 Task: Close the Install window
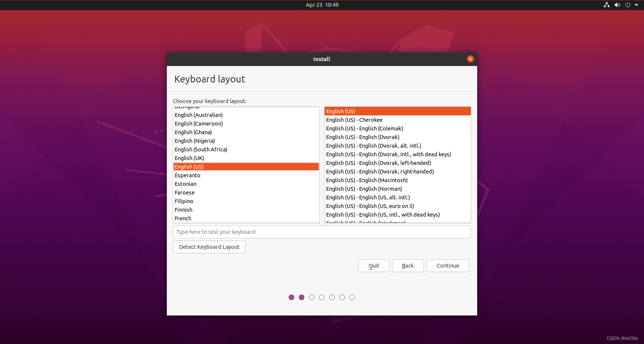pyautogui.click(x=470, y=59)
